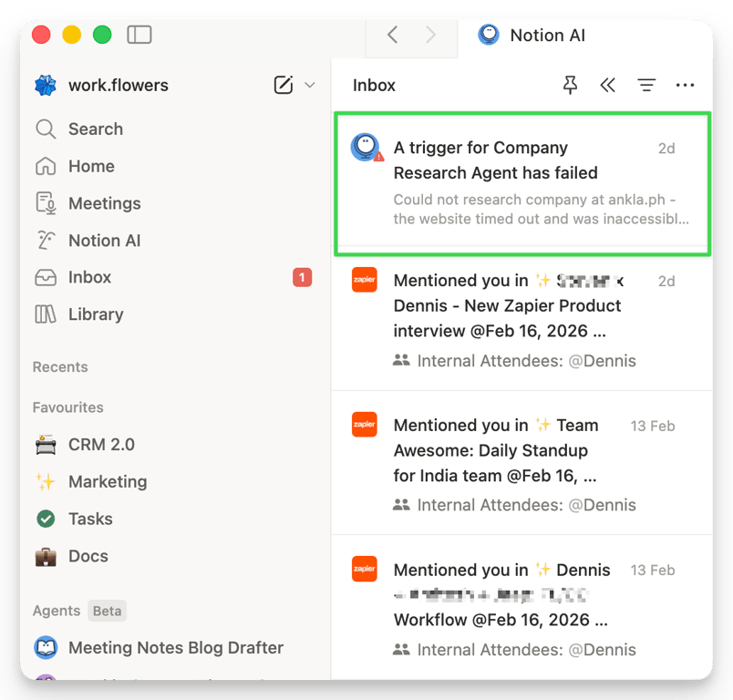Open the Inbox more-options ellipsis menu

[x=685, y=85]
